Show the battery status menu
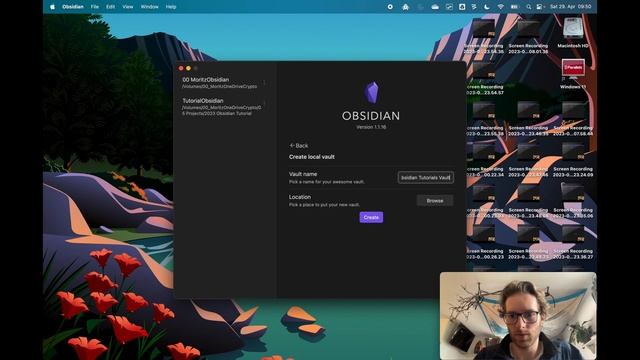Screen dimensions: 640x360 click(x=515, y=7)
